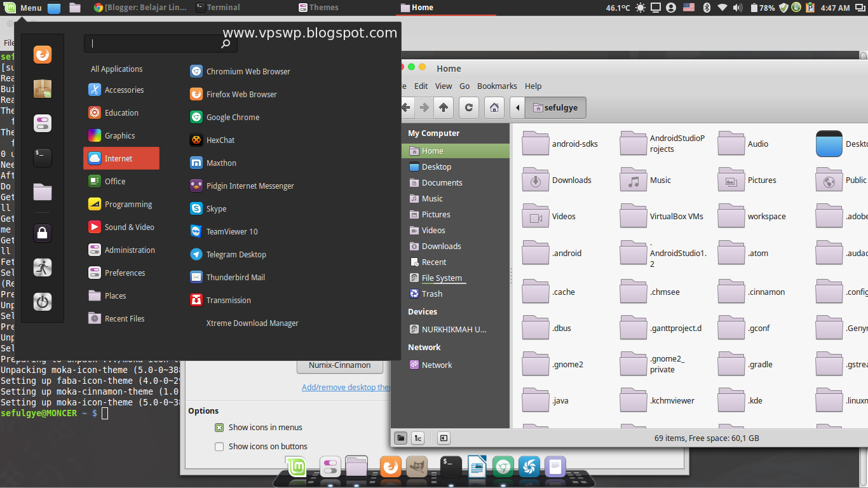
Task: Hide the sidebar using the status bar button
Action: click(444, 438)
